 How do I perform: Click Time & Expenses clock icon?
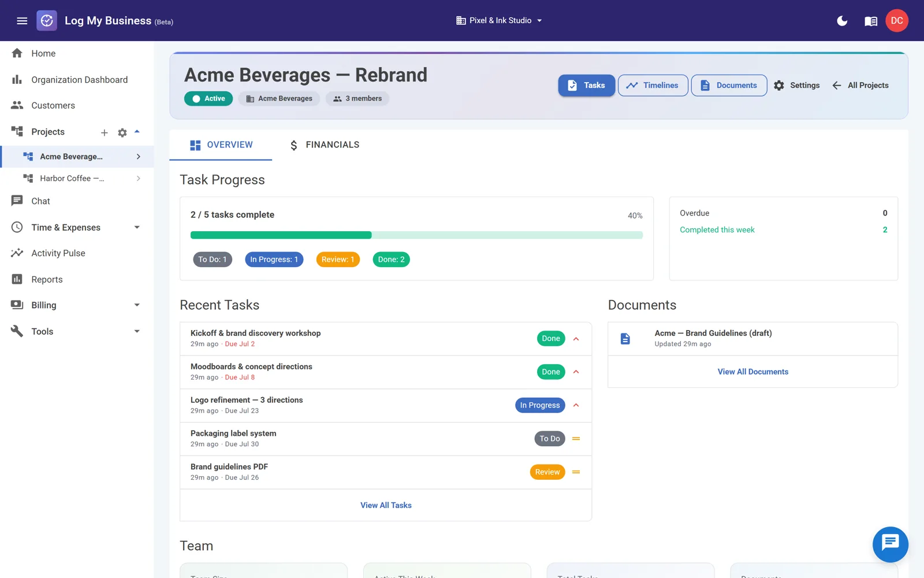[17, 227]
